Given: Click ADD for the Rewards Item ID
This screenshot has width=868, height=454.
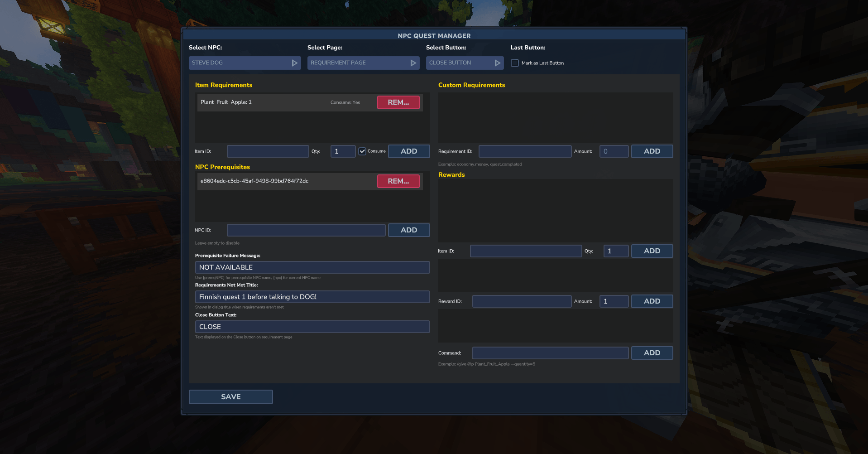Looking at the screenshot, I should [652, 251].
